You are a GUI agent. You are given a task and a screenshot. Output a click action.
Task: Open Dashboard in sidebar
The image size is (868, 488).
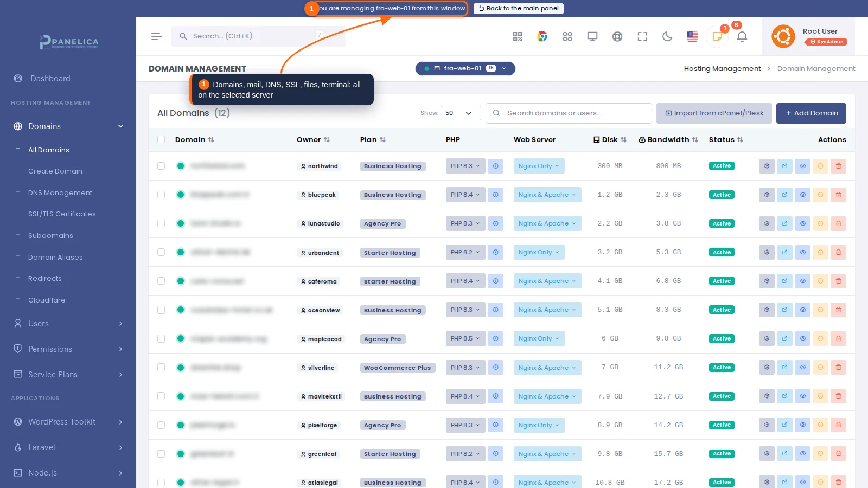[x=50, y=79]
